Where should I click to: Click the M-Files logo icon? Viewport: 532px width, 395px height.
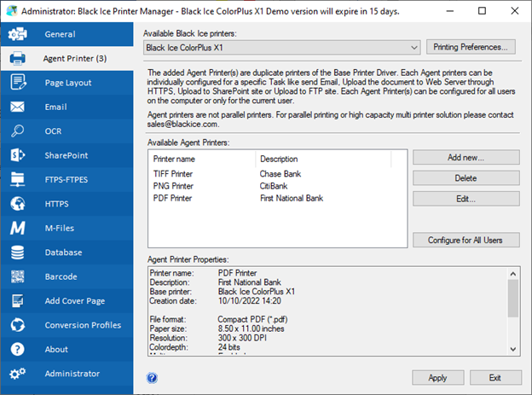[17, 228]
